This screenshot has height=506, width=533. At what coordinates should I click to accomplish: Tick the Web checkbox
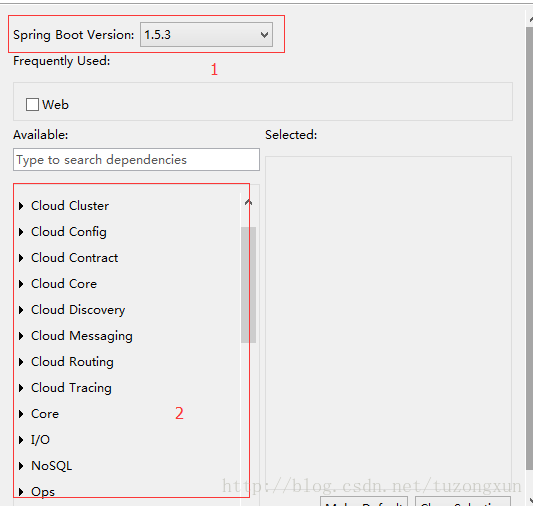[x=32, y=105]
